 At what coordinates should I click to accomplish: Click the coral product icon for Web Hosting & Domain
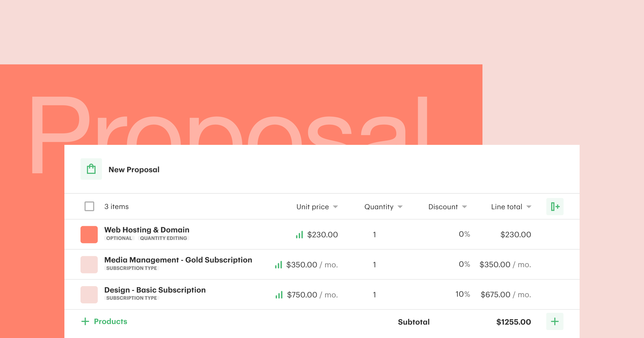click(x=89, y=234)
